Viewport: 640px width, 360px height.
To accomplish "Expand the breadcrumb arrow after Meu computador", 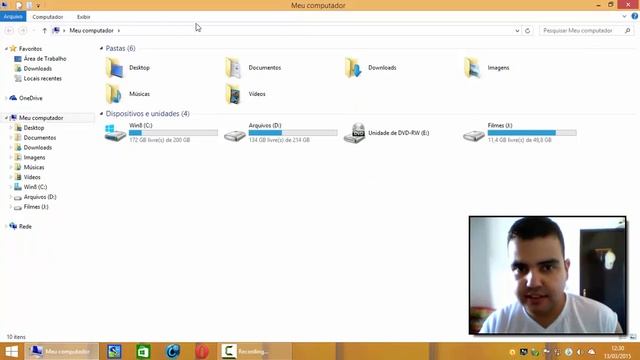I will pyautogui.click(x=119, y=31).
